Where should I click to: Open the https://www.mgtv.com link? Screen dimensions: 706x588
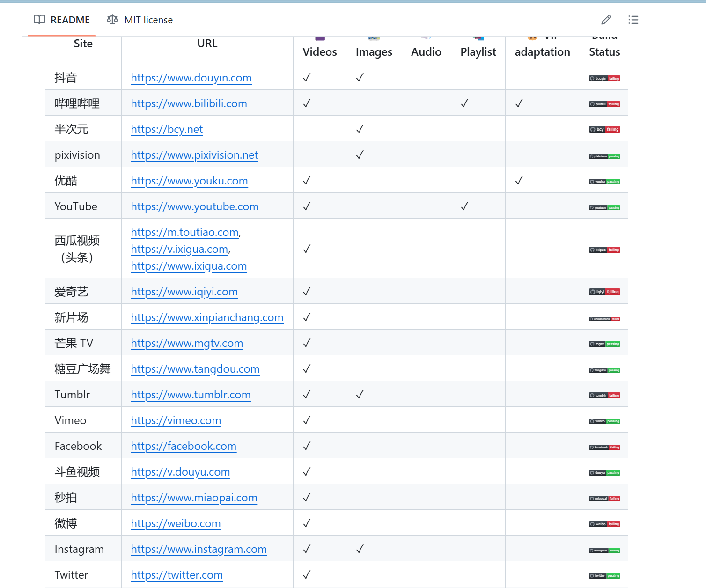pos(187,343)
